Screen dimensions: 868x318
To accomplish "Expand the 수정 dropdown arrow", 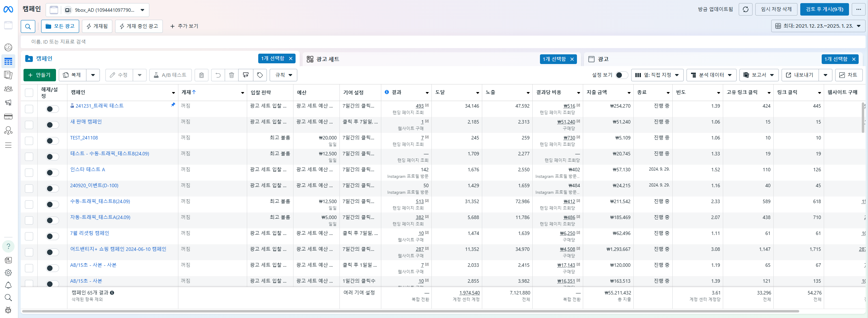I will (x=140, y=75).
